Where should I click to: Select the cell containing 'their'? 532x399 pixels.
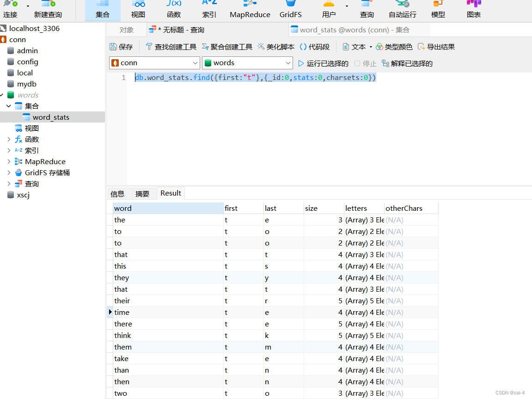[x=168, y=301]
